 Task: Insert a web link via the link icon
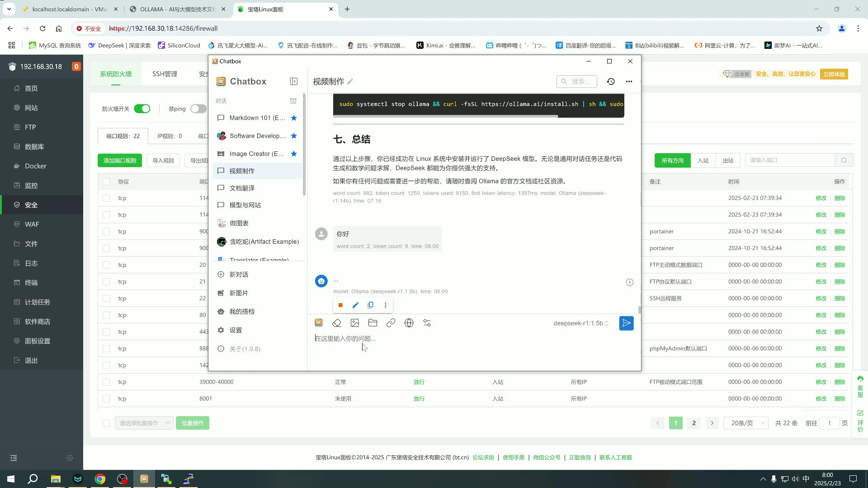tap(391, 323)
